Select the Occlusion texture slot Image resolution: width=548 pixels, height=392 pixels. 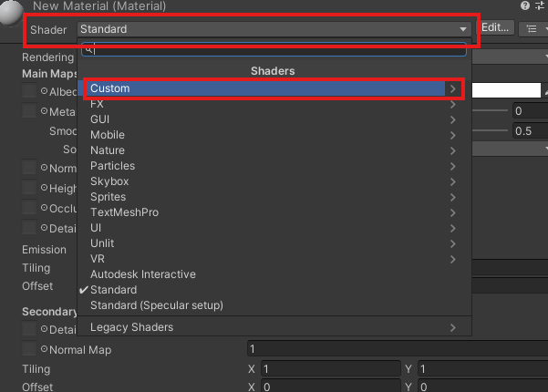[29, 207]
